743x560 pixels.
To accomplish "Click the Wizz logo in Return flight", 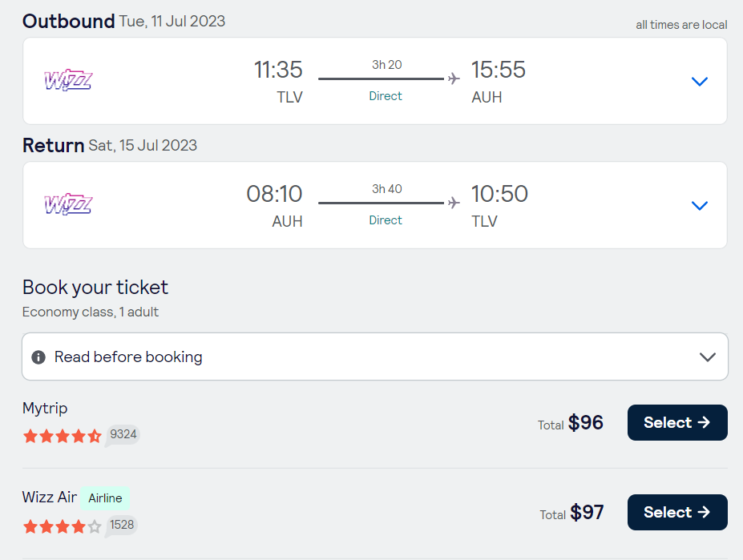I will [x=68, y=204].
